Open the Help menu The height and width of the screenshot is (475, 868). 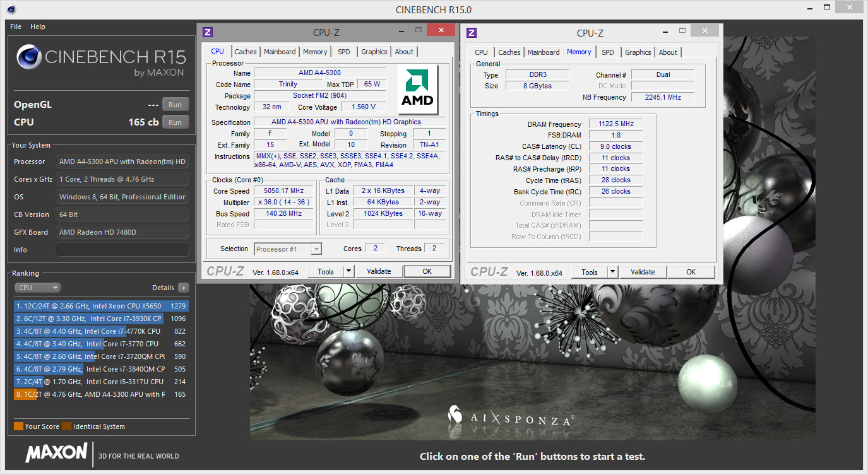[38, 26]
